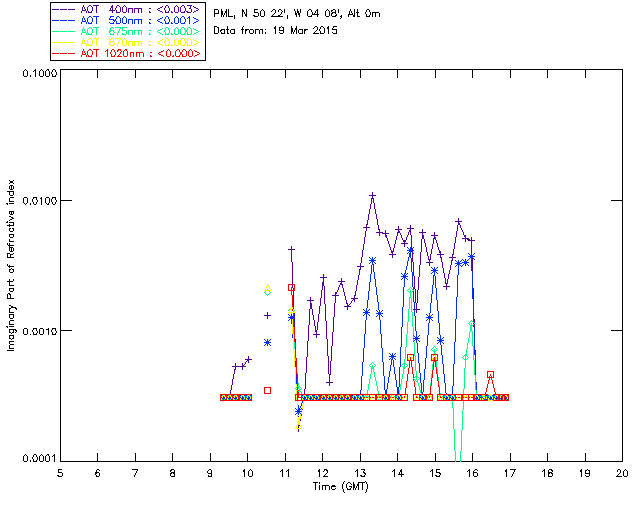Viewport: 640px width, 512px height.
Task: Click the AOT 1020nm legend entry
Action: (x=126, y=53)
